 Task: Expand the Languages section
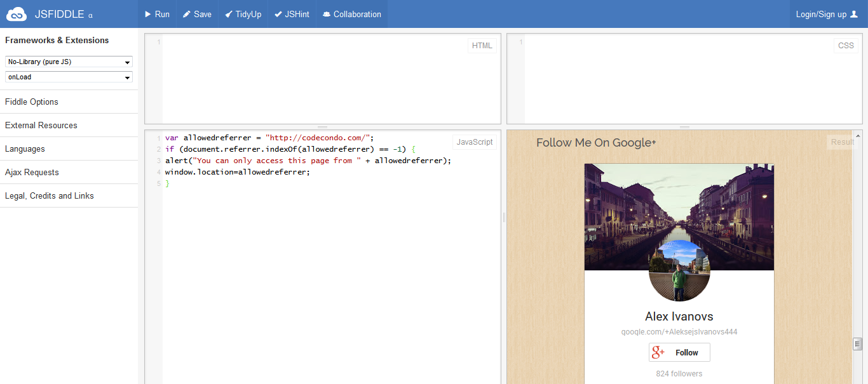click(69, 149)
